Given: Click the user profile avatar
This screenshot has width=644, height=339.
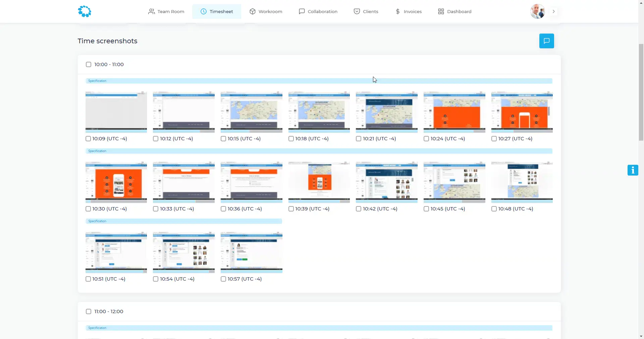Looking at the screenshot, I should (537, 11).
